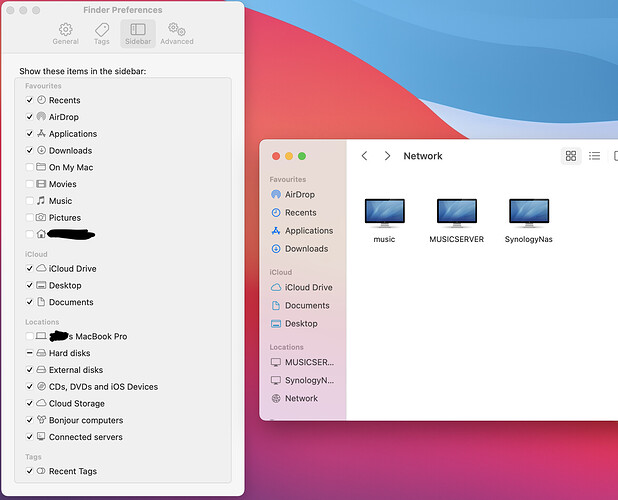
Task: Enable the Movies checkbox
Action: [x=30, y=184]
